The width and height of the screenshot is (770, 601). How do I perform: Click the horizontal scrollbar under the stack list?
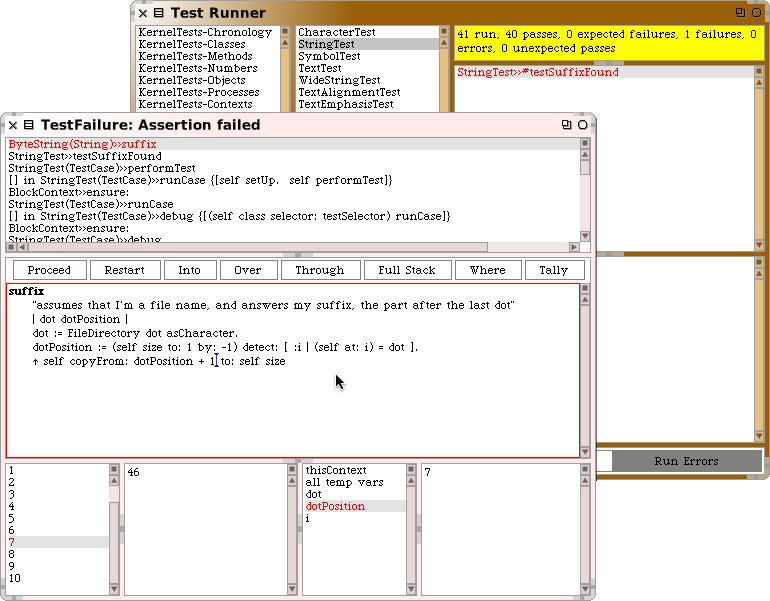click(250, 247)
